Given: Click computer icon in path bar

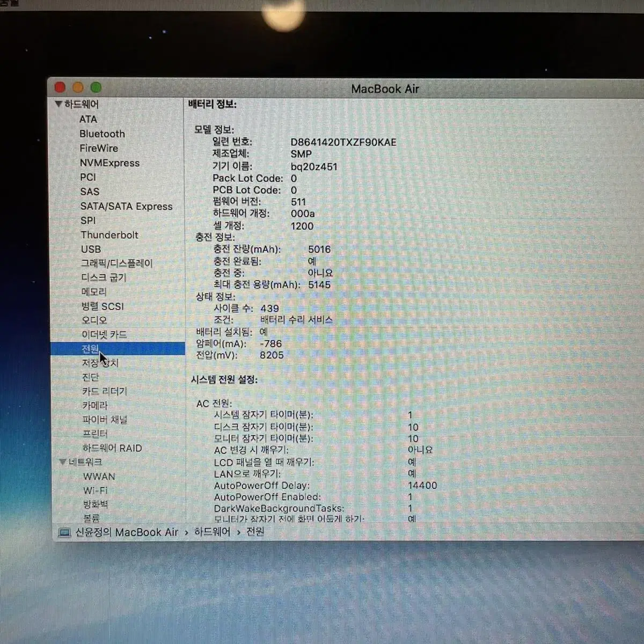Looking at the screenshot, I should (x=64, y=533).
